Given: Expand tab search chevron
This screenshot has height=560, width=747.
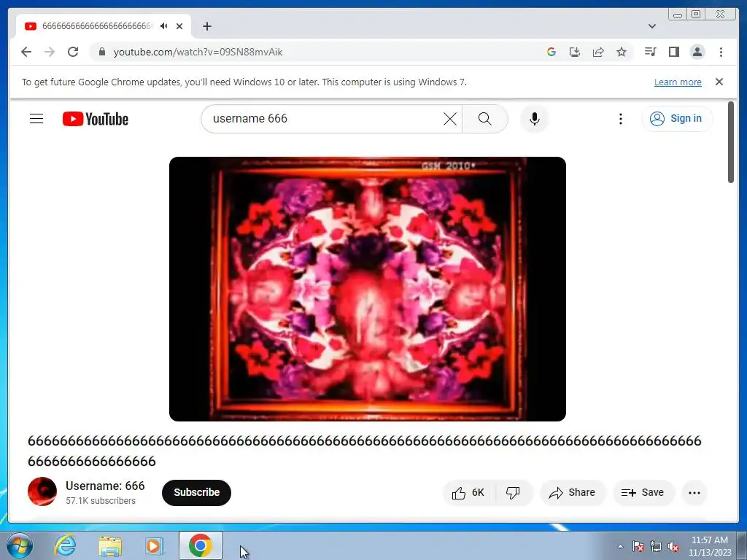Looking at the screenshot, I should coord(652,26).
